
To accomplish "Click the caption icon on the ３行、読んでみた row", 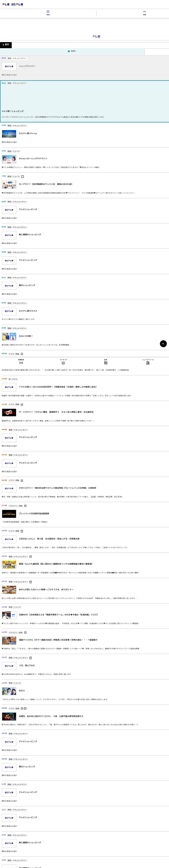I will [x=31, y=658].
